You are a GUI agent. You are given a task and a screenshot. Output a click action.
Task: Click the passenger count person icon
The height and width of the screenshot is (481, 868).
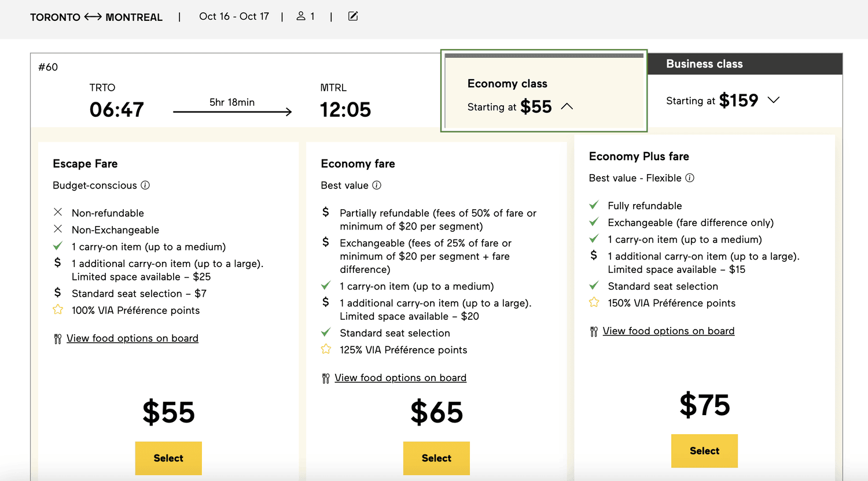coord(301,16)
